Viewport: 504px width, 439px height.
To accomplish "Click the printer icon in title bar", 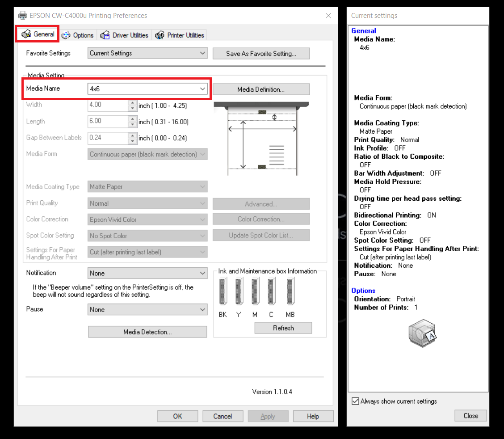I will pyautogui.click(x=23, y=16).
